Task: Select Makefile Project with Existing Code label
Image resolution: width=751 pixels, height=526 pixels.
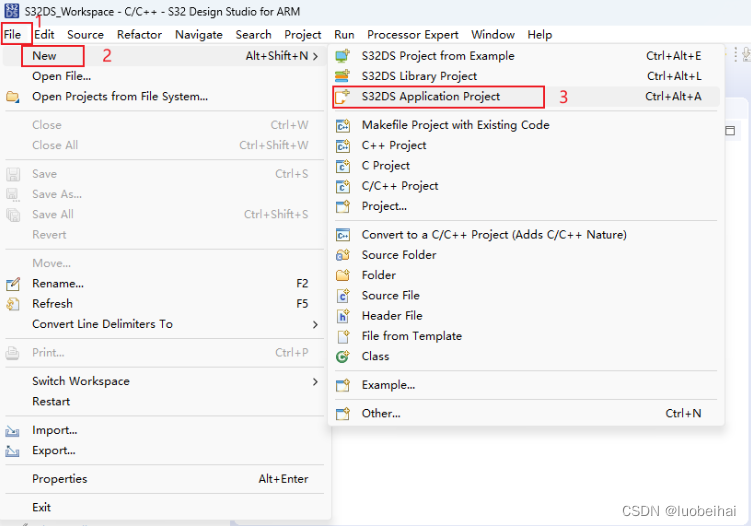Action: point(455,125)
